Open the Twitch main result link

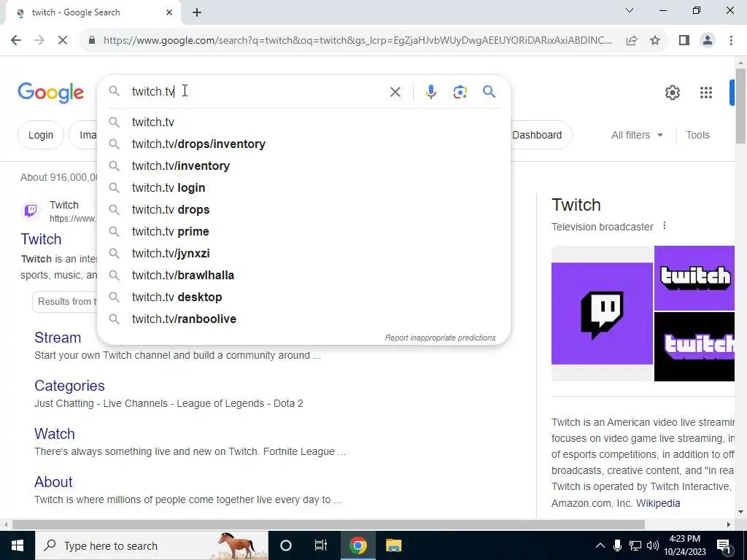point(41,239)
